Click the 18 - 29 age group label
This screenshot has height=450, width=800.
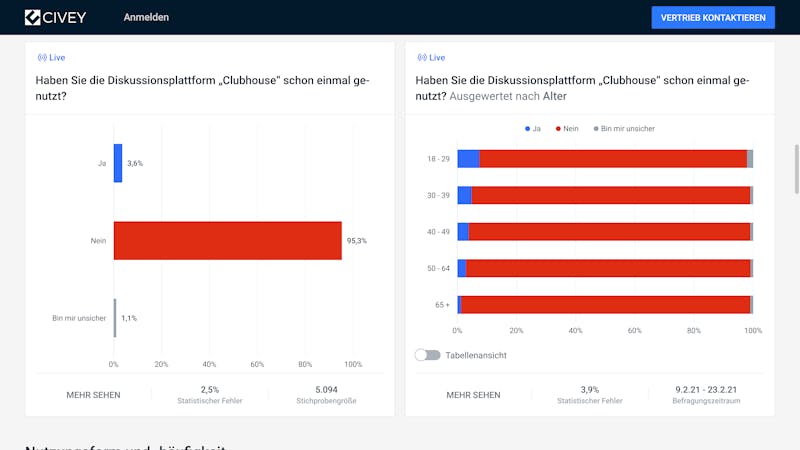click(x=438, y=159)
